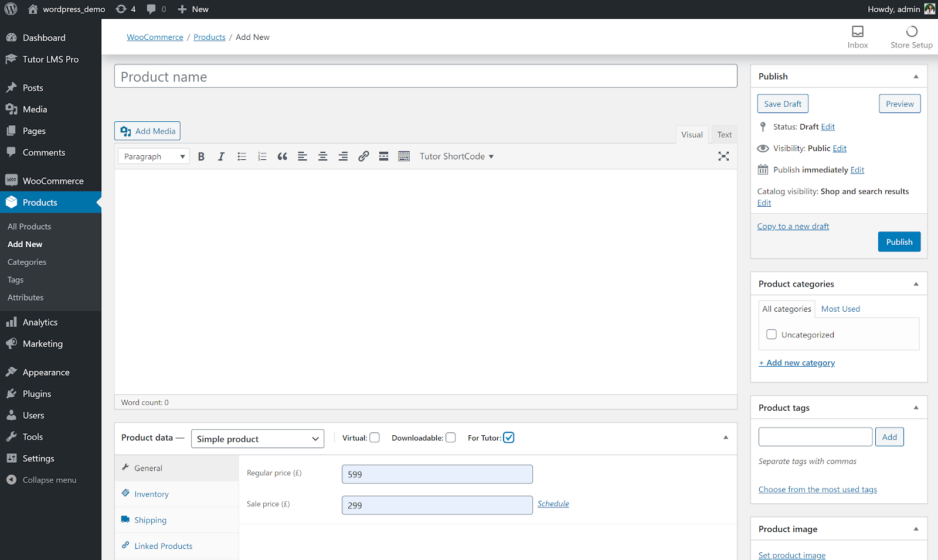Image resolution: width=938 pixels, height=560 pixels.
Task: Click the Regular price field
Action: coord(437,474)
